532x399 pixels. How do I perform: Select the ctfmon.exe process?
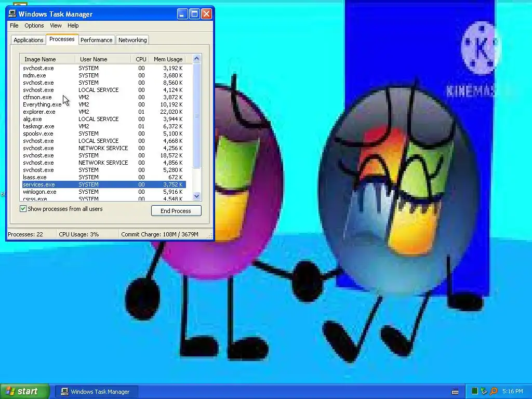[104, 97]
